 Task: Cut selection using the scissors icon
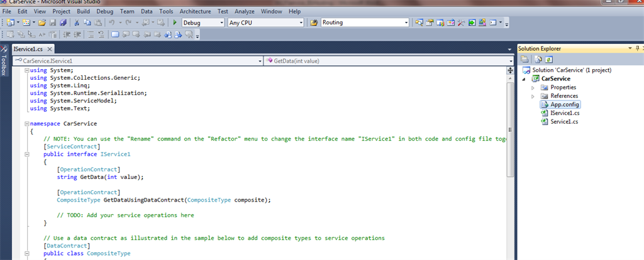click(x=77, y=23)
